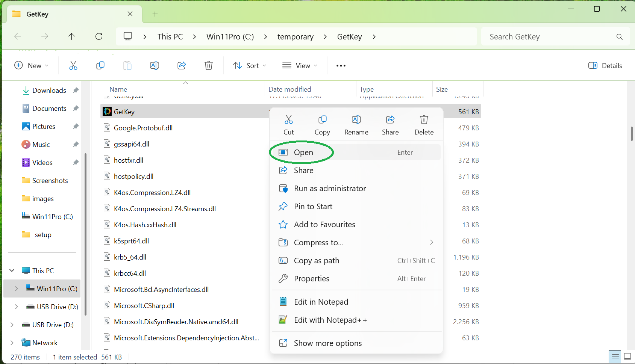Click the Share icon in the toolbar
The image size is (635, 364).
[182, 66]
